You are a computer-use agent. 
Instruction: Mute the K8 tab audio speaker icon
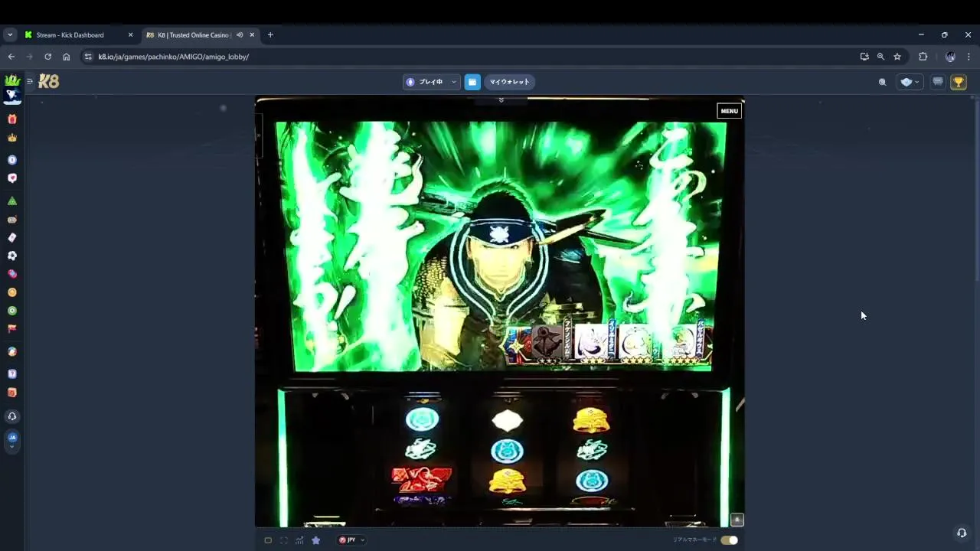(x=240, y=34)
